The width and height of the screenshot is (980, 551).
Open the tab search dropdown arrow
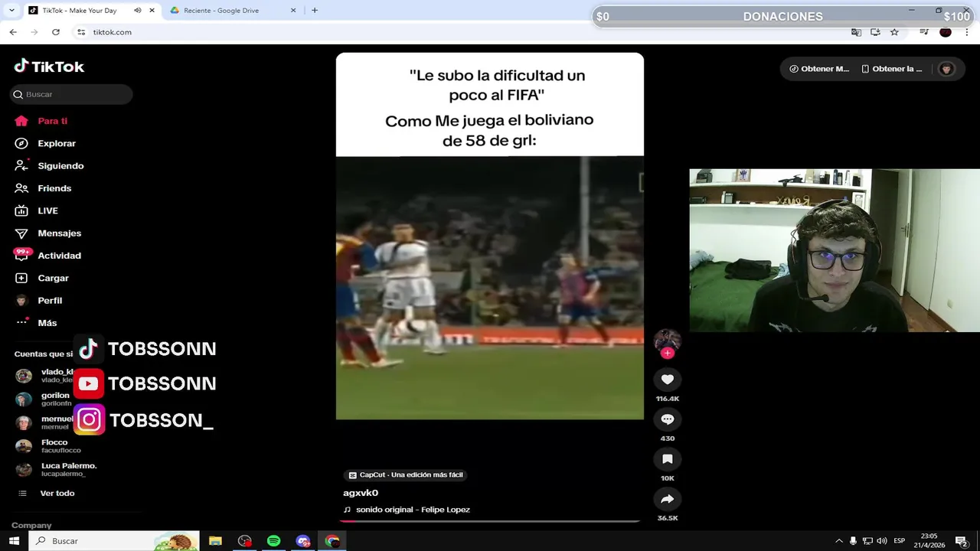(11, 11)
